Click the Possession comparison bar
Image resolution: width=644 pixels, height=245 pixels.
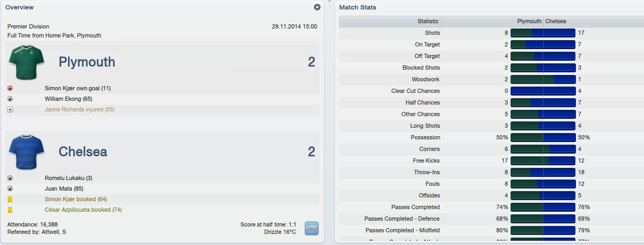pos(543,137)
